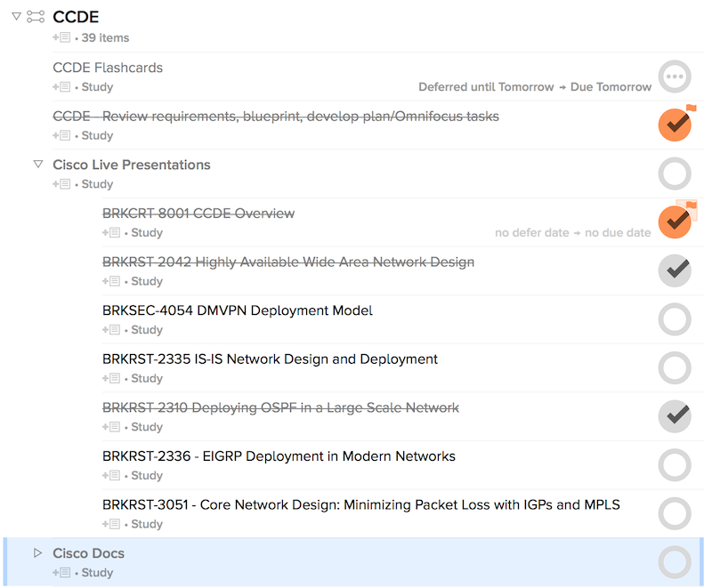Image resolution: width=712 pixels, height=588 pixels.
Task: Toggle CCDE Flashcards repeating status circle
Action: point(675,77)
